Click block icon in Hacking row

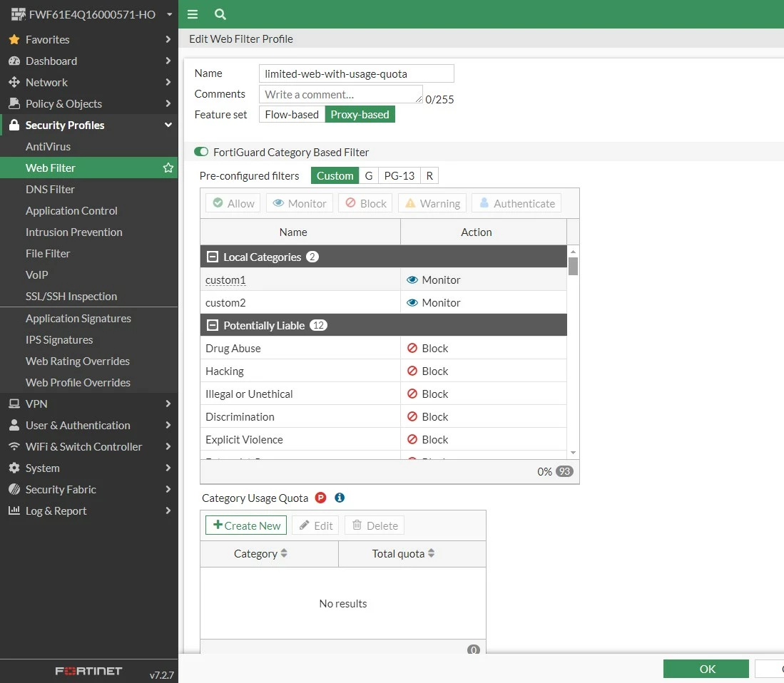pos(412,371)
